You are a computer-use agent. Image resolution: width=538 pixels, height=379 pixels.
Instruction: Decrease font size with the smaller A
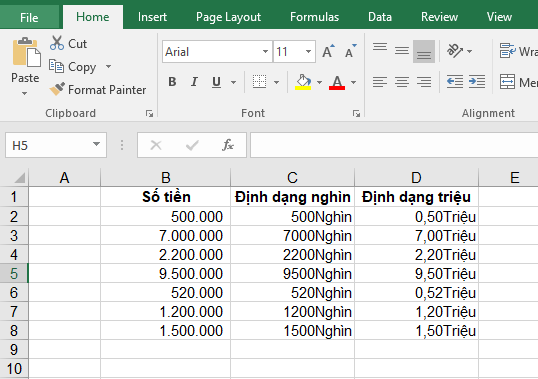tap(350, 51)
